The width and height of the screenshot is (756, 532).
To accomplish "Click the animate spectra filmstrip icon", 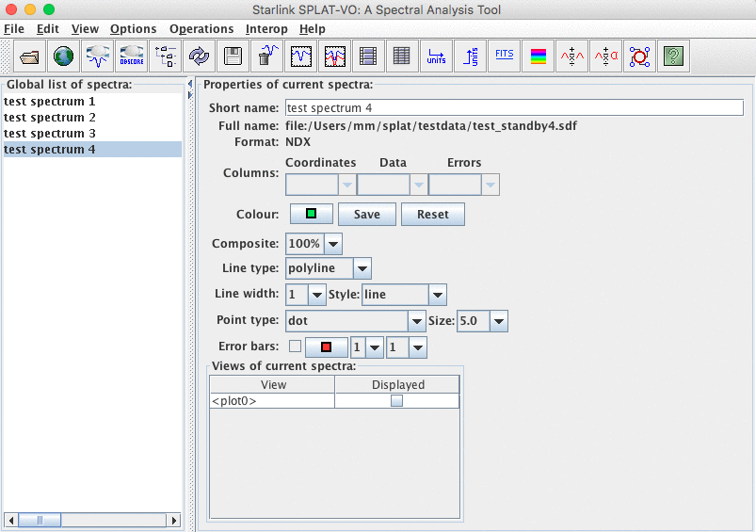I will (x=368, y=56).
